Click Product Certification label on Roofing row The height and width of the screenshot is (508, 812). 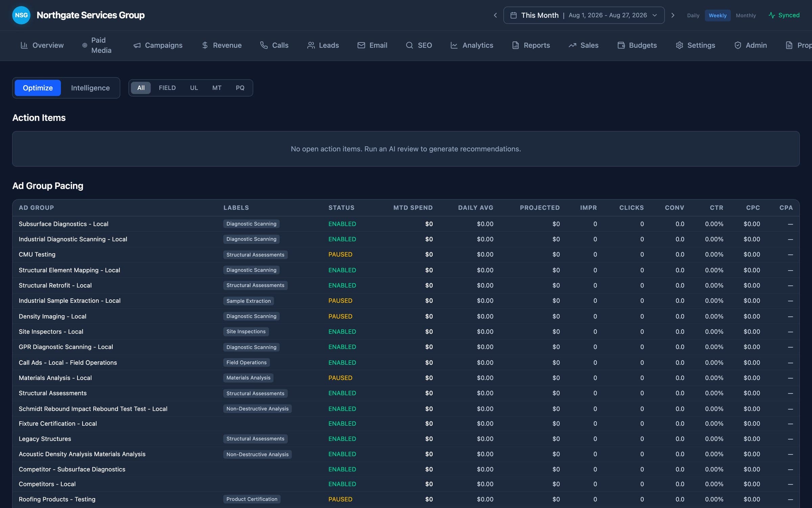[252, 499]
